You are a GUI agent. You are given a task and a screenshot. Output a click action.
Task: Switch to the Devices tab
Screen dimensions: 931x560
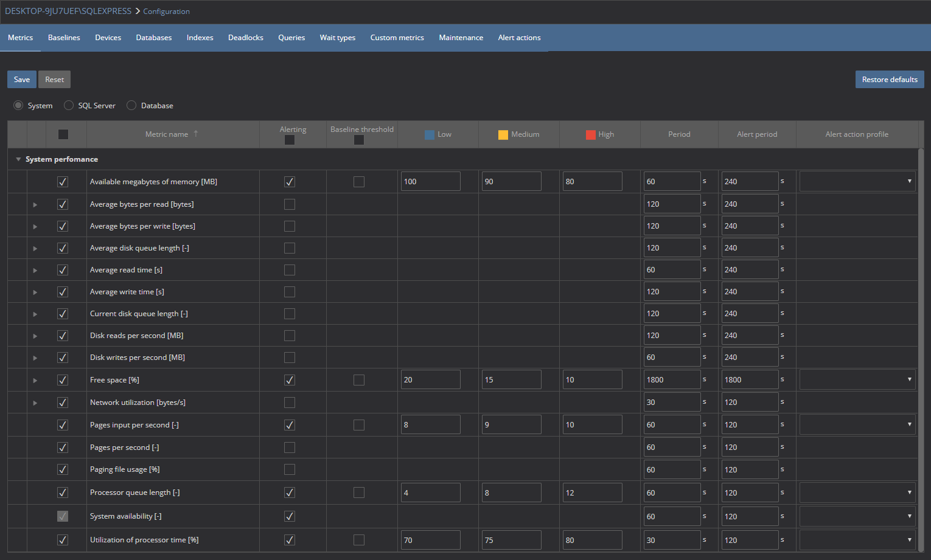pos(108,38)
